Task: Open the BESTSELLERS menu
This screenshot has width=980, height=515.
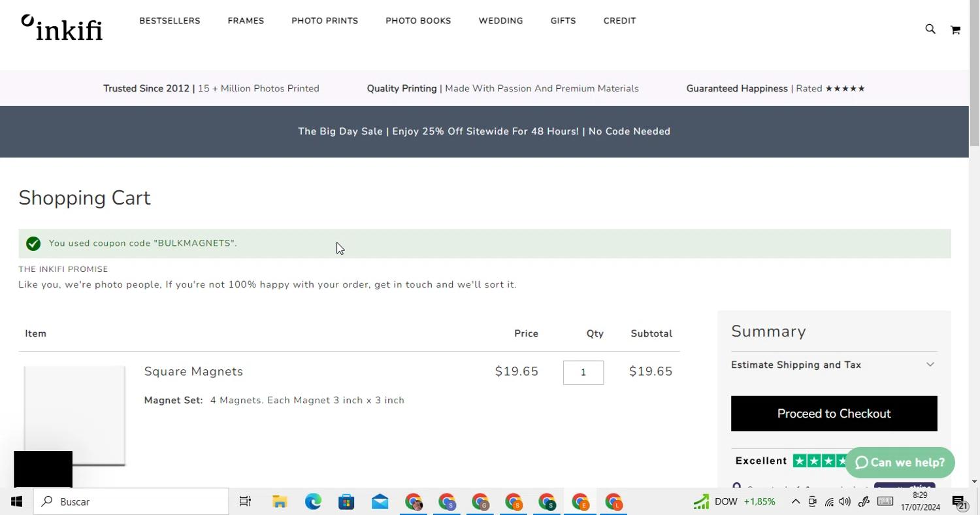Action: (170, 21)
